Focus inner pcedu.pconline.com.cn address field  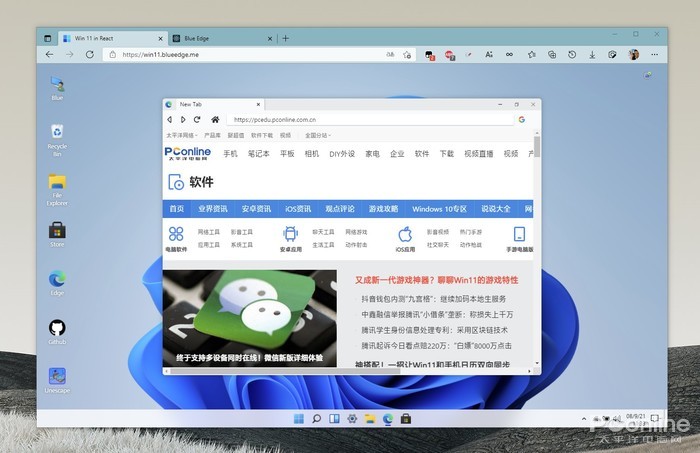click(x=371, y=119)
